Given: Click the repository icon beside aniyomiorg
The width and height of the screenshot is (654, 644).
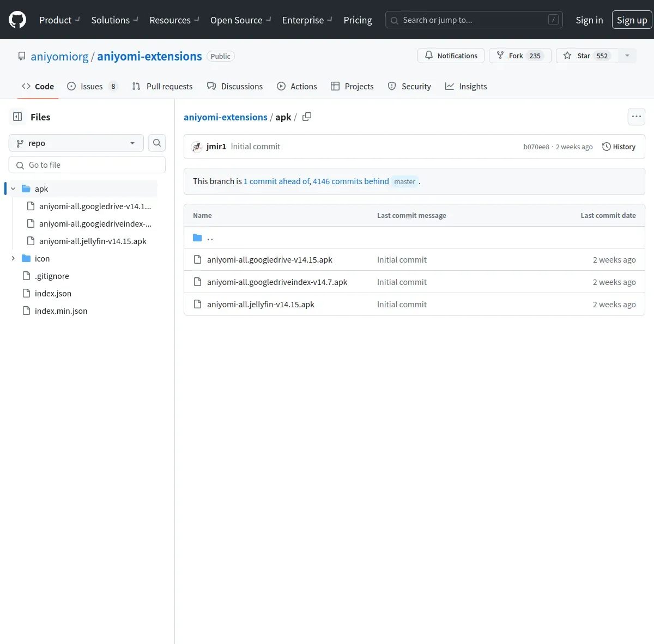Looking at the screenshot, I should tap(22, 56).
